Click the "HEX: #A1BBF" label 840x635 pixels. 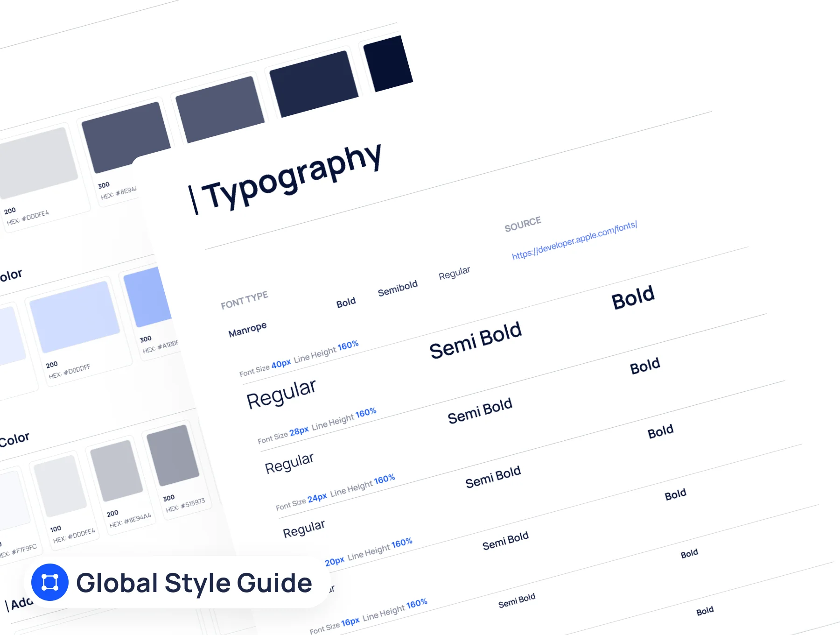(160, 347)
